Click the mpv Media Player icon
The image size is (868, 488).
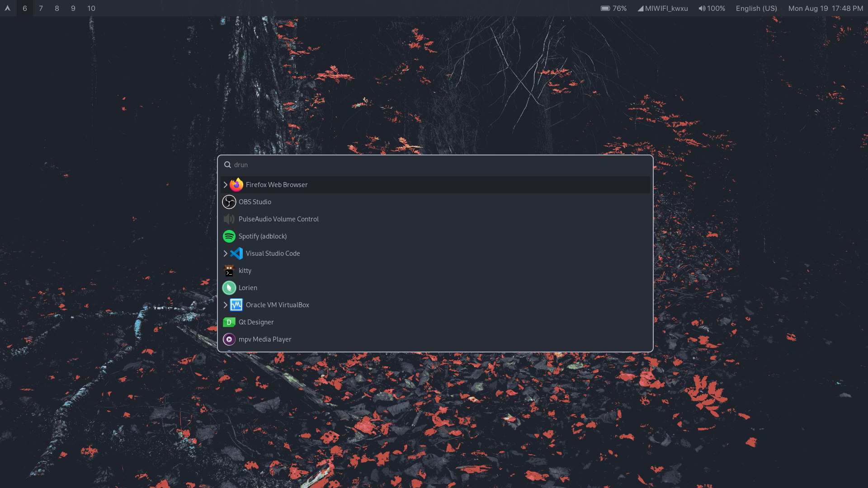pos(229,339)
